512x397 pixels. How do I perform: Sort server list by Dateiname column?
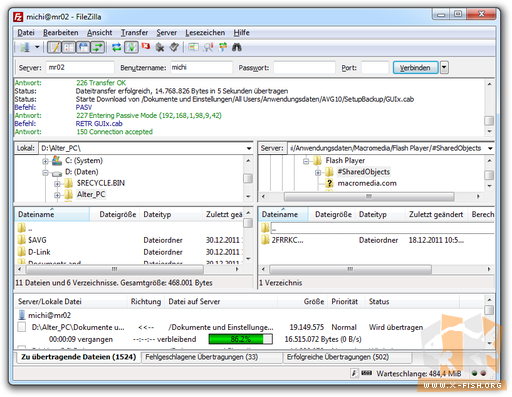pyautogui.click(x=283, y=214)
